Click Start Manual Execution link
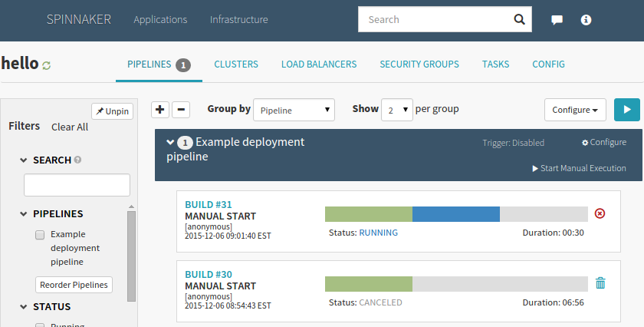This screenshot has width=644, height=327. click(579, 168)
